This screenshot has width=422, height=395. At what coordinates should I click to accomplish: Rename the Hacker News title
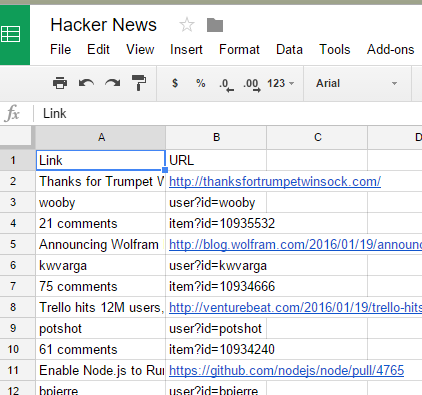coord(103,25)
